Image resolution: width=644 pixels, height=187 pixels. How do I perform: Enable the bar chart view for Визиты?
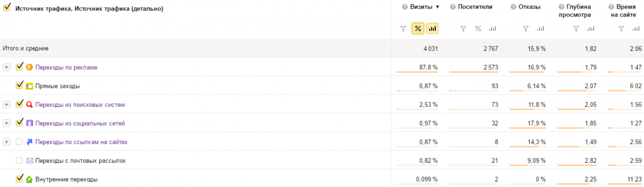(432, 29)
